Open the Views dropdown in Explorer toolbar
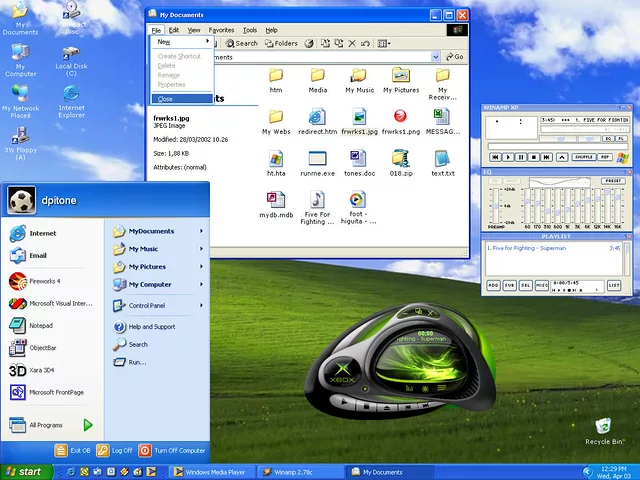The image size is (640, 480). (x=384, y=43)
